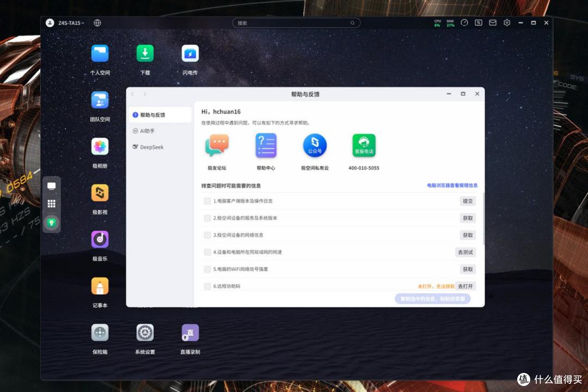Screen dimensions: 588x392
Task: Click the globe icon in top bar
Action: (x=97, y=23)
